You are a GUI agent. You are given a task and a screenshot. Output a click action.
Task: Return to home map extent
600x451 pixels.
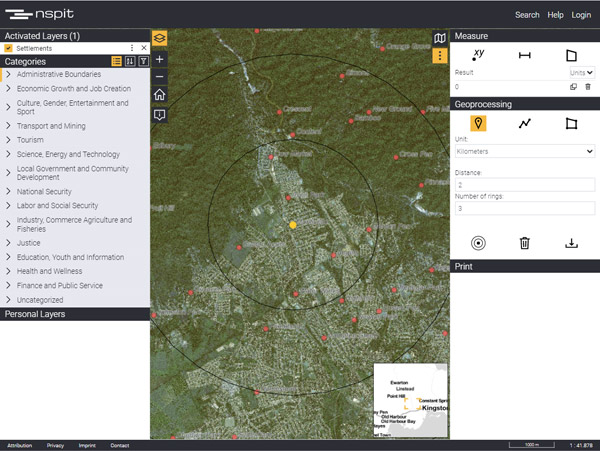tap(160, 94)
